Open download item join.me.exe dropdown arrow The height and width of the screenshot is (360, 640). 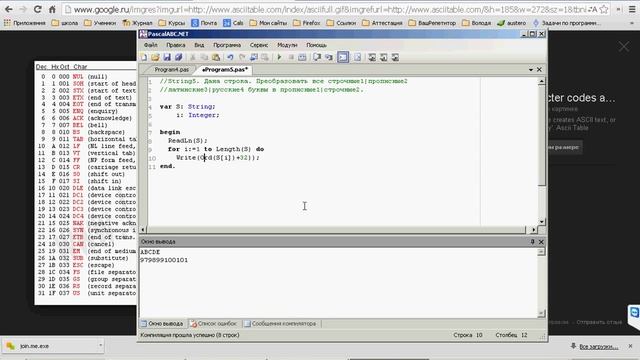[100, 346]
